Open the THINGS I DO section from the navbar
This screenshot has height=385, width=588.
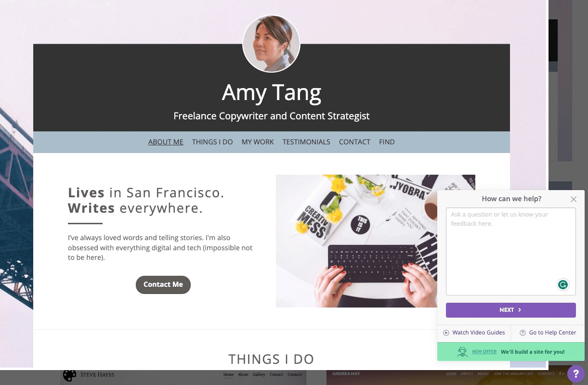tap(212, 142)
